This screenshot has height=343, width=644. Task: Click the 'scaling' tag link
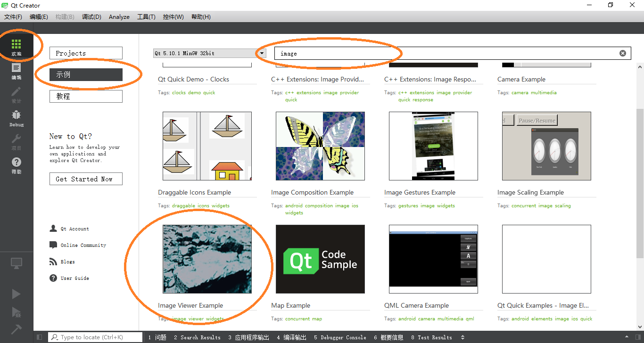coord(562,206)
